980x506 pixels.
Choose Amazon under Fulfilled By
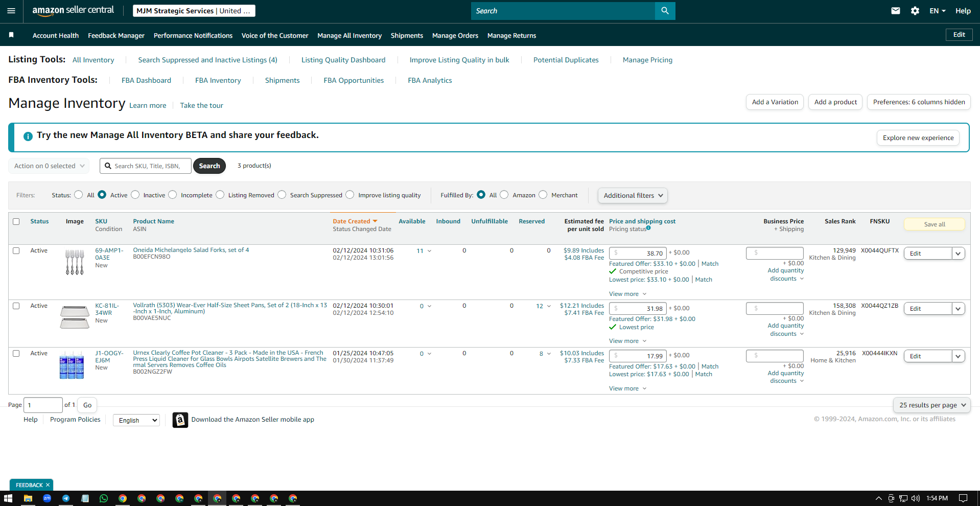pyautogui.click(x=504, y=195)
